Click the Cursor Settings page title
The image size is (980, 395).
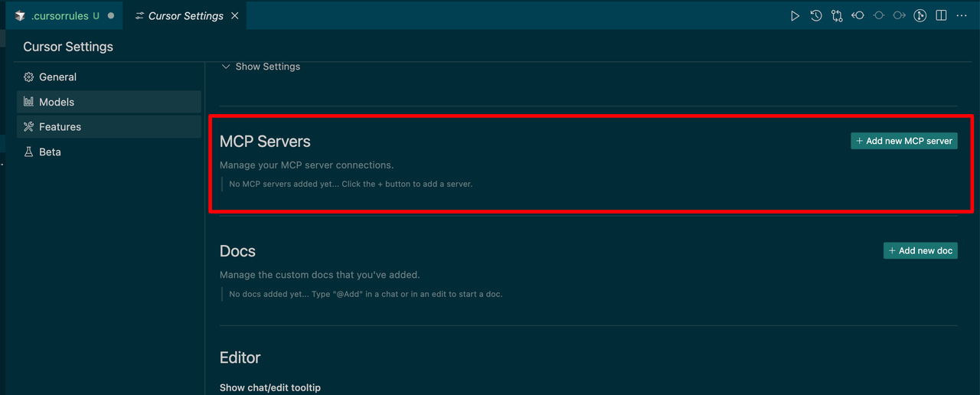[x=68, y=47]
